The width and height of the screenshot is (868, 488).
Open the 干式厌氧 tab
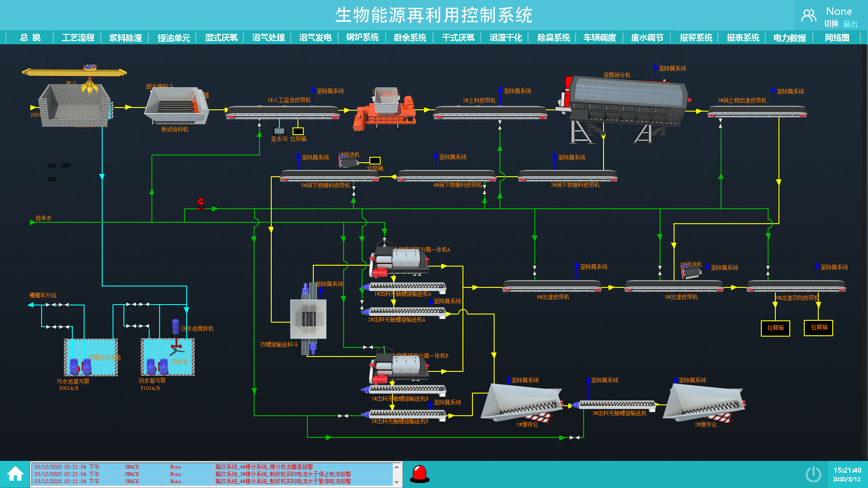coord(458,38)
